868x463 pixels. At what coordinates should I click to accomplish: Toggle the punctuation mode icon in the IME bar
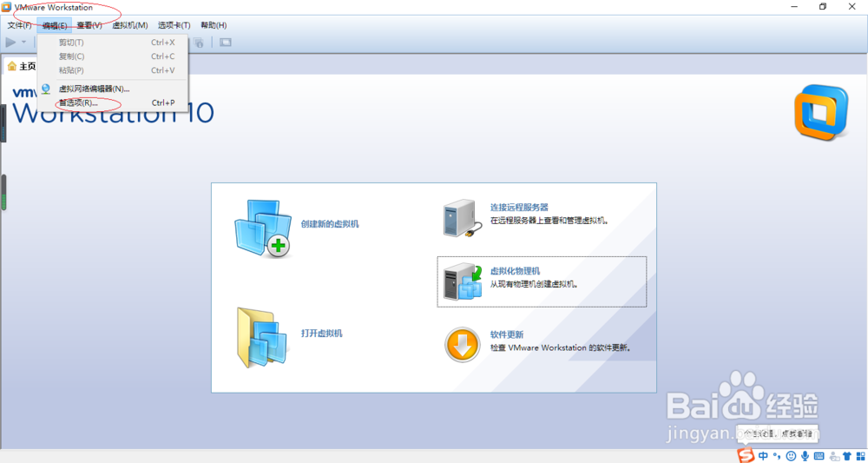coord(777,456)
